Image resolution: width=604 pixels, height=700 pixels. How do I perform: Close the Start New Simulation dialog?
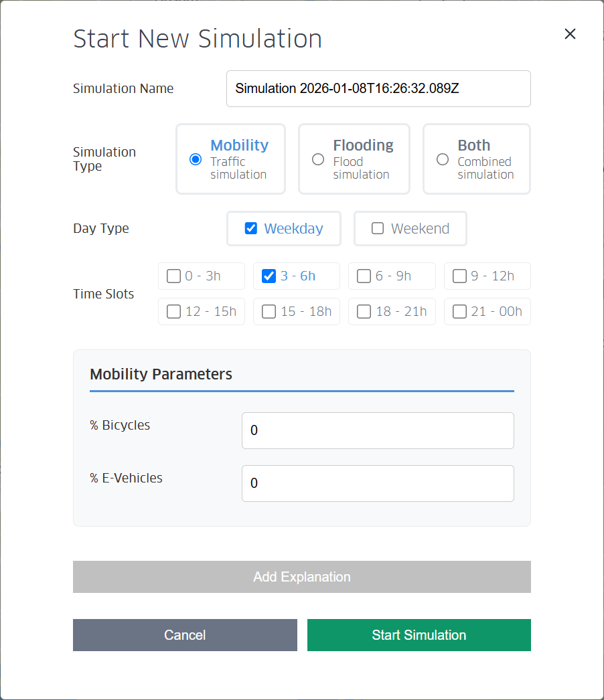pyautogui.click(x=570, y=34)
